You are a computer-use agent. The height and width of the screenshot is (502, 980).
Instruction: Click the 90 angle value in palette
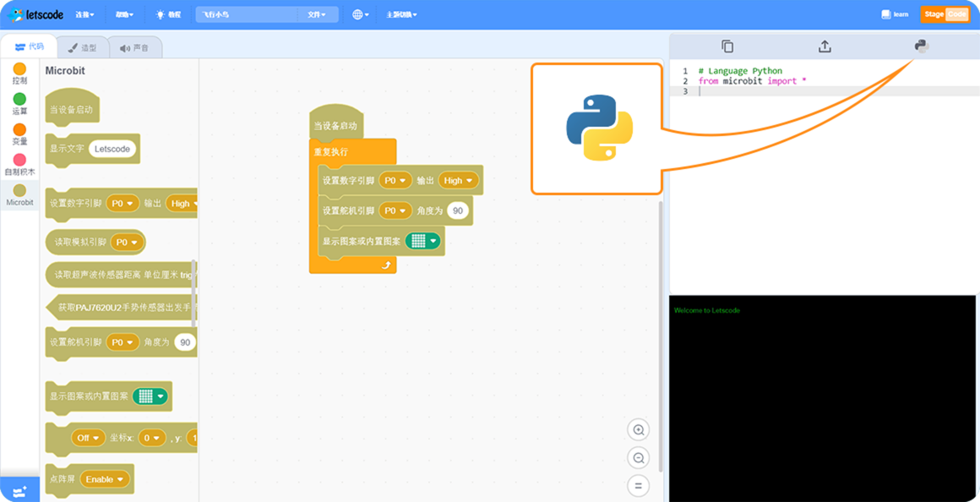(184, 342)
